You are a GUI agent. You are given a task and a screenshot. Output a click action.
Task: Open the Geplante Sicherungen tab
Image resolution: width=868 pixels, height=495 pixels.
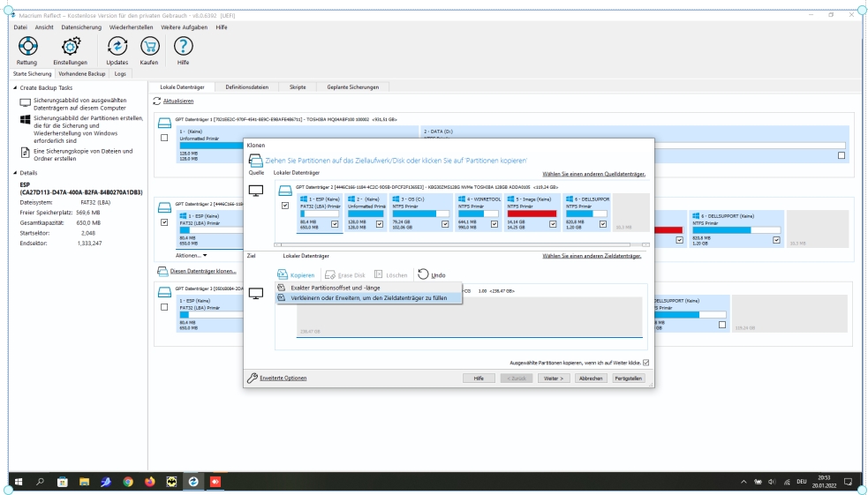352,86
